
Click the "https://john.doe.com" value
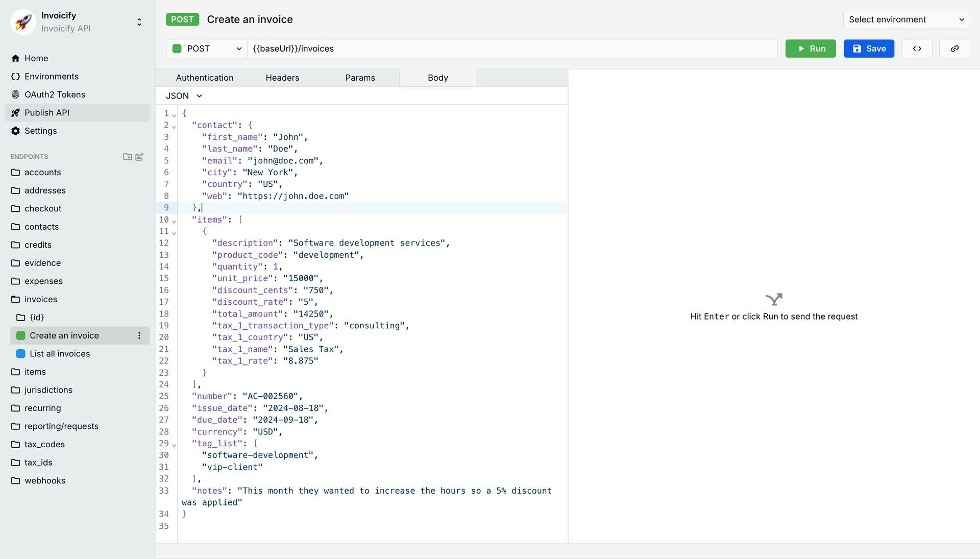293,196
